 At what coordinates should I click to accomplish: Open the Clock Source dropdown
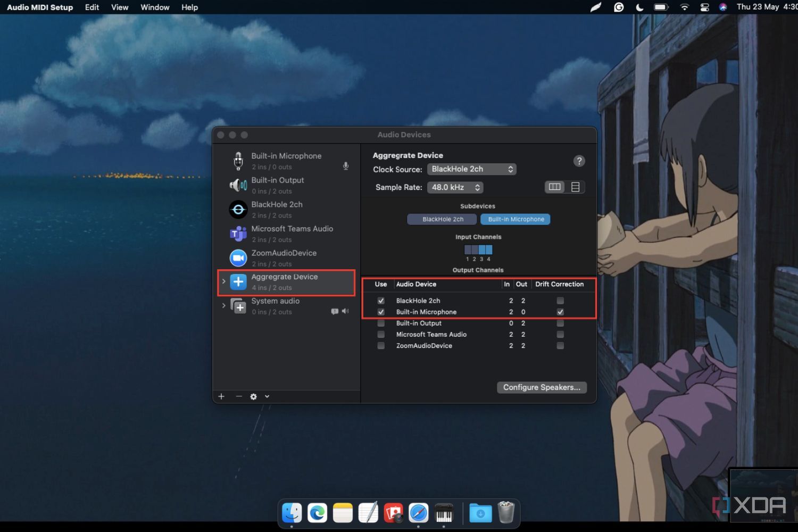[472, 169]
